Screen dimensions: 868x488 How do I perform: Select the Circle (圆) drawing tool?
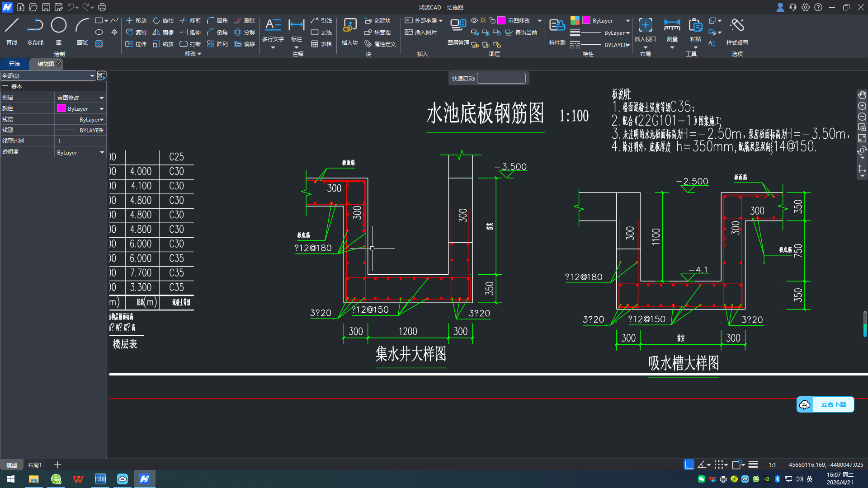[59, 31]
